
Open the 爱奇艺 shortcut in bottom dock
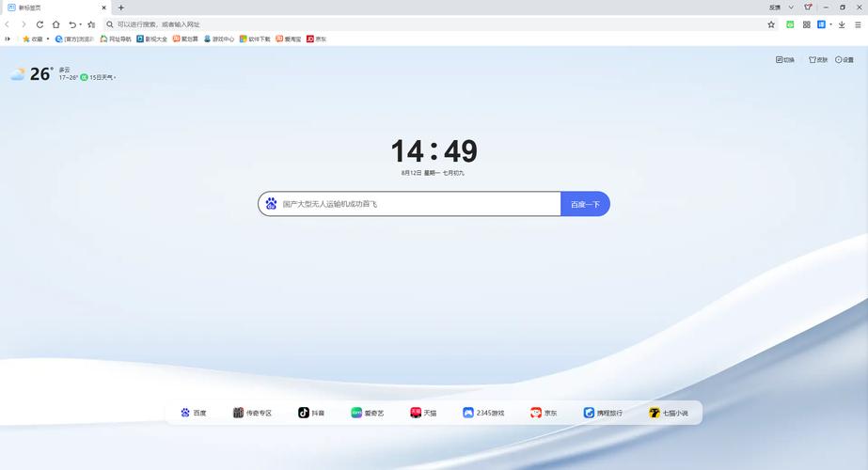click(x=367, y=413)
